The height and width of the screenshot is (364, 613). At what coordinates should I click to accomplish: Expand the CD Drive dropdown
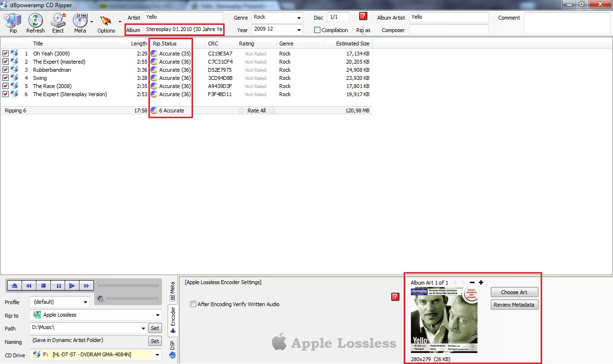pyautogui.click(x=158, y=355)
